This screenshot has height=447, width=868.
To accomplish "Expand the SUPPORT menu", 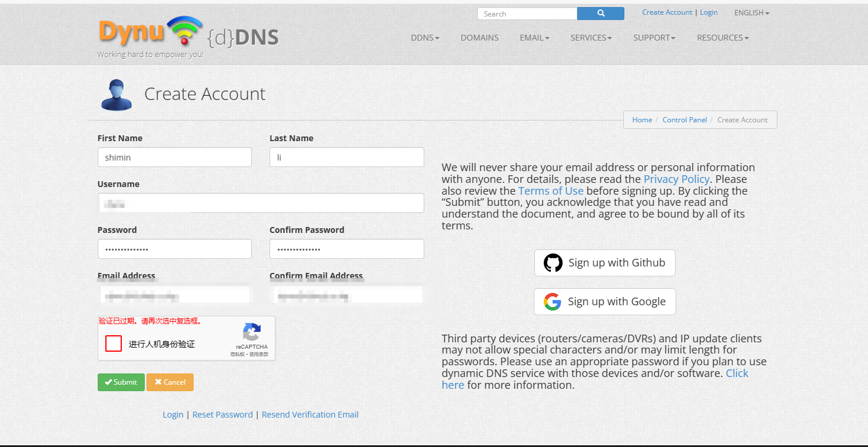I will pyautogui.click(x=654, y=38).
